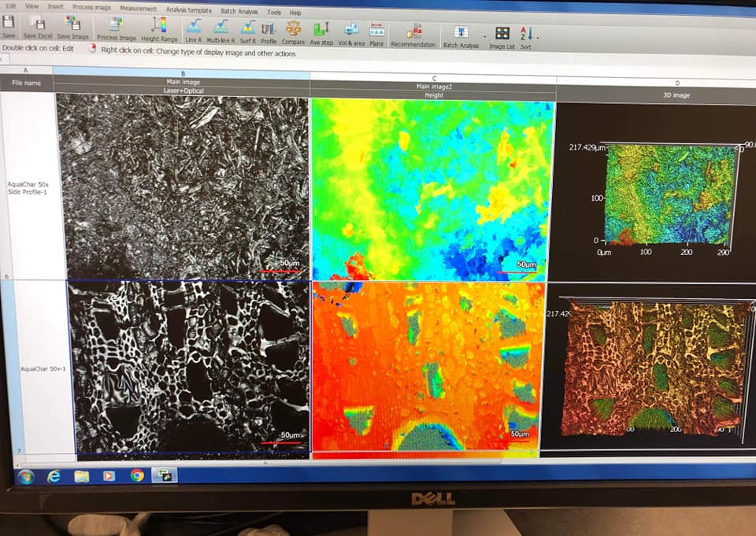Activate the Surf R measurement icon

pos(247,31)
